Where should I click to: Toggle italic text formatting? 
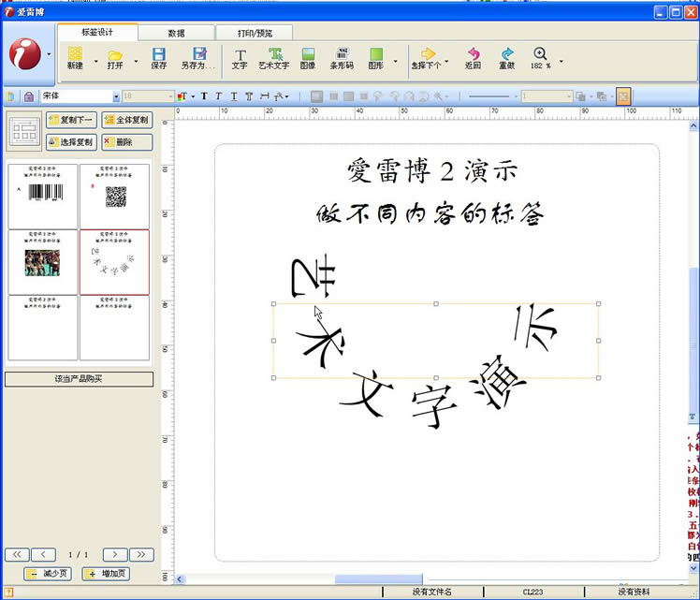219,96
